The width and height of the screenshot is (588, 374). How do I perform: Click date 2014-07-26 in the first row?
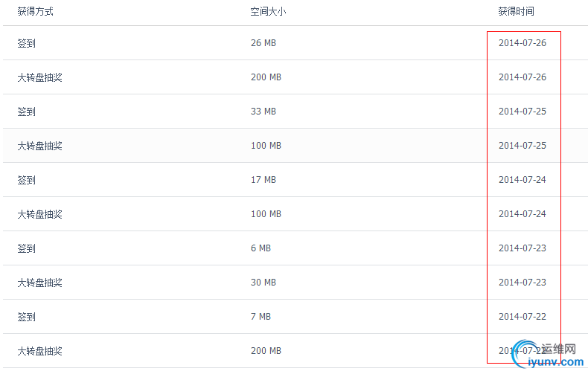click(x=523, y=43)
